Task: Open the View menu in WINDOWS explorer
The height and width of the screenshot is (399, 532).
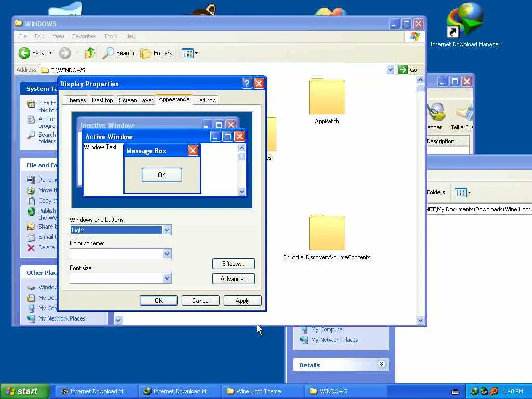Action: pos(58,36)
